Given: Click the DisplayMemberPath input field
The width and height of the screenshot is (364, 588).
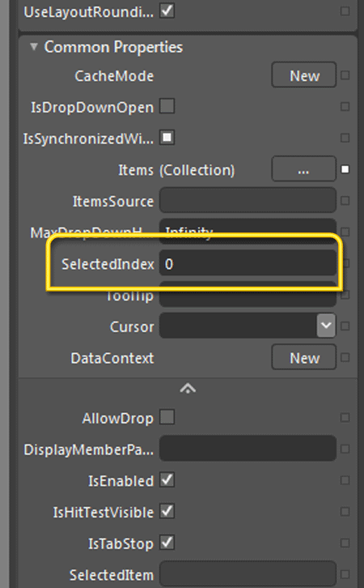Looking at the screenshot, I should click(x=248, y=449).
